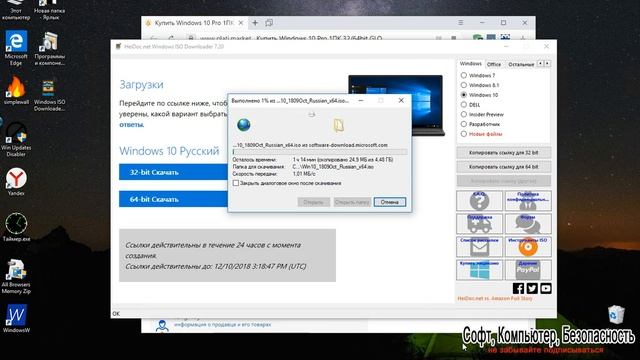Image resolution: width=640 pixels, height=360 pixels.
Task: Switch to the Windows tab
Action: [470, 64]
